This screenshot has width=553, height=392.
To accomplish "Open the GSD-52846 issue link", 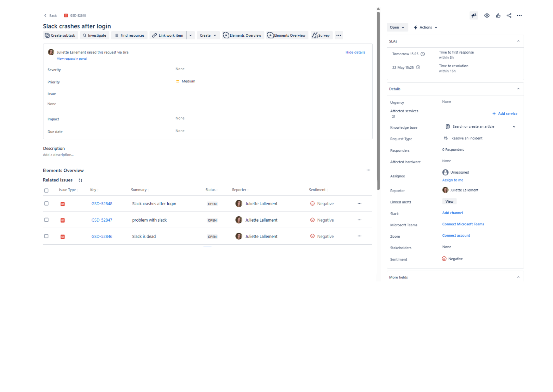I will click(102, 236).
